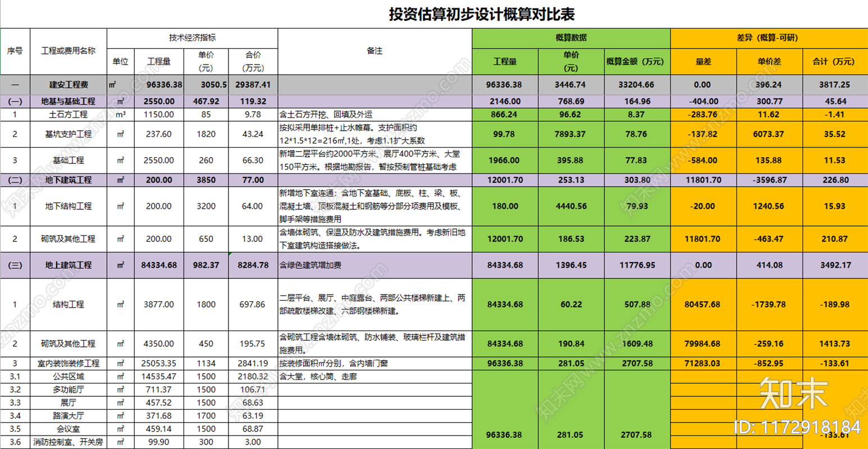Click the 1966.00 quantity cell
868x449 pixels.
[505, 161]
